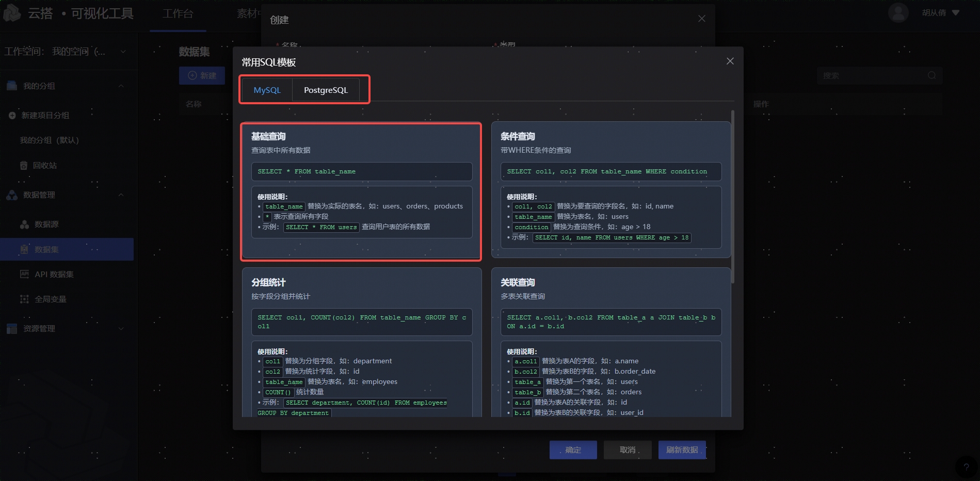Click the 刷新数据 button
980x481 pixels.
point(682,450)
